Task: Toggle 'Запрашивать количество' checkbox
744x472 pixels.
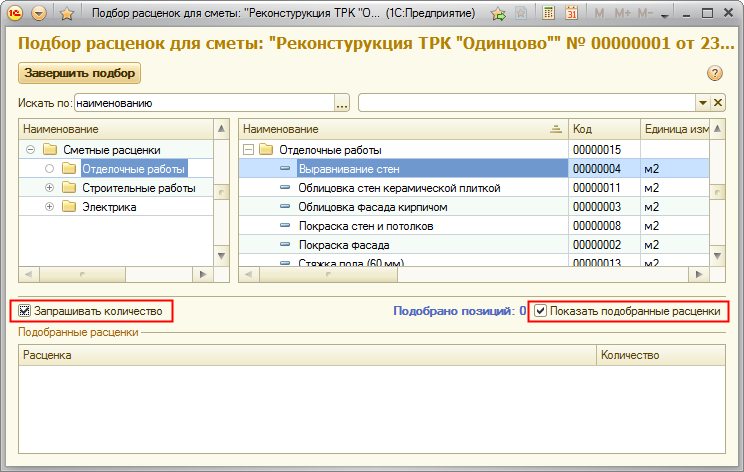Action: coord(26,311)
